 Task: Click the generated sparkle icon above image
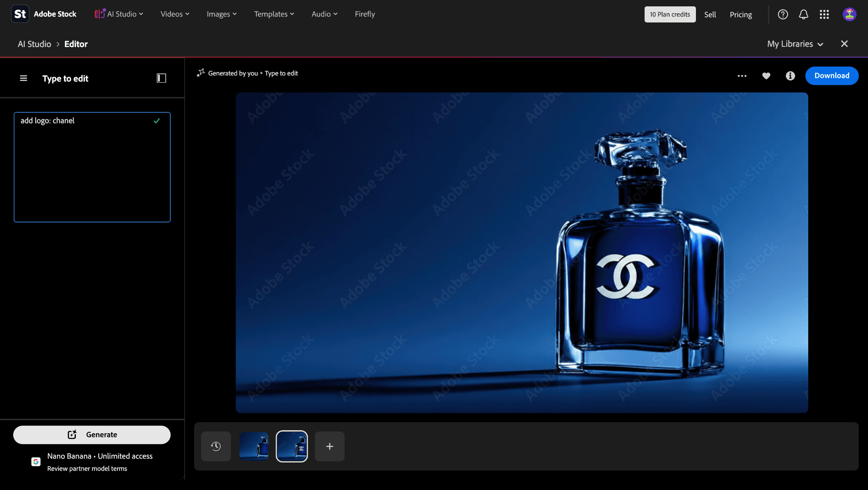201,73
